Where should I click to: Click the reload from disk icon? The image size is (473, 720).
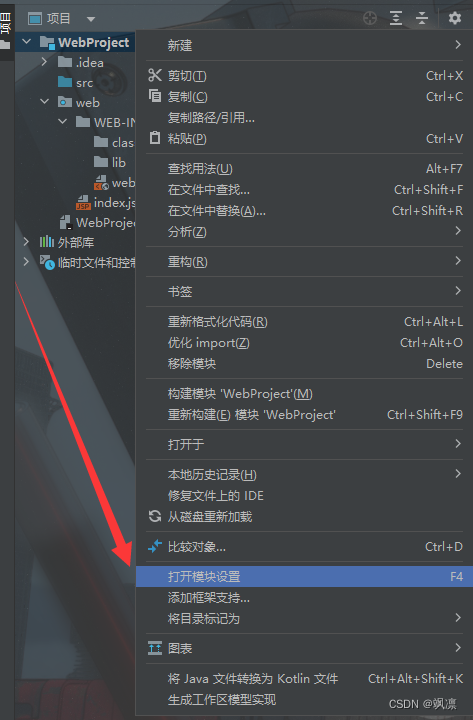(x=155, y=516)
